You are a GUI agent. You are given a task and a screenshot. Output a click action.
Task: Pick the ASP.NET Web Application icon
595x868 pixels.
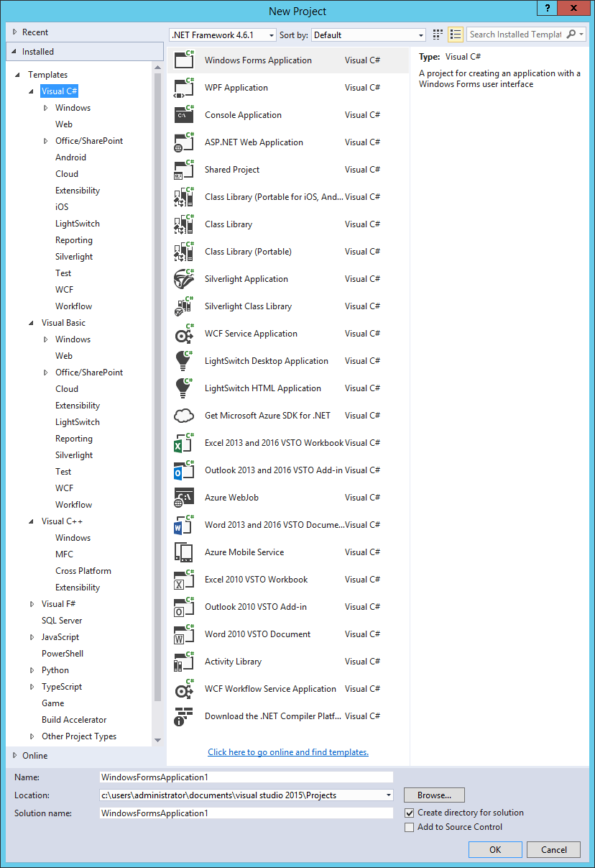click(184, 142)
